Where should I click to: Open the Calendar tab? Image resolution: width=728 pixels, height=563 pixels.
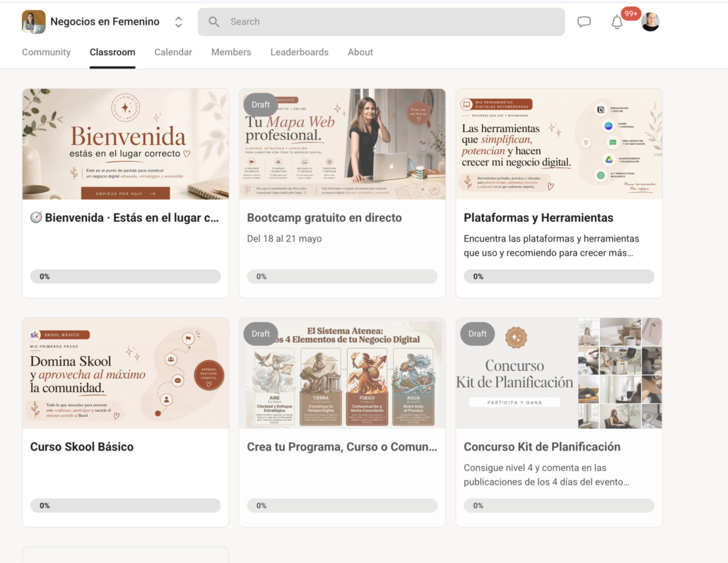tap(173, 52)
